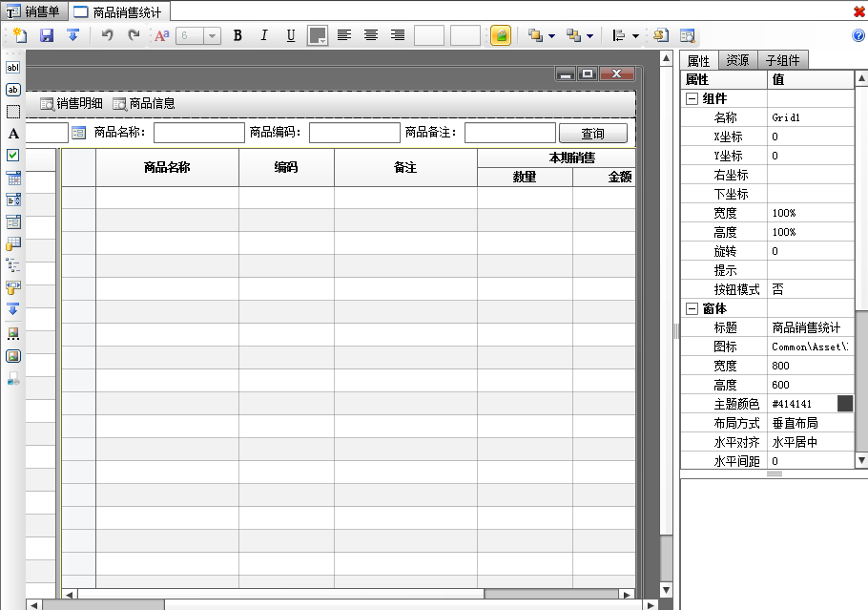Open the 子组件 subcomponents tab
868x610 pixels.
783,60
